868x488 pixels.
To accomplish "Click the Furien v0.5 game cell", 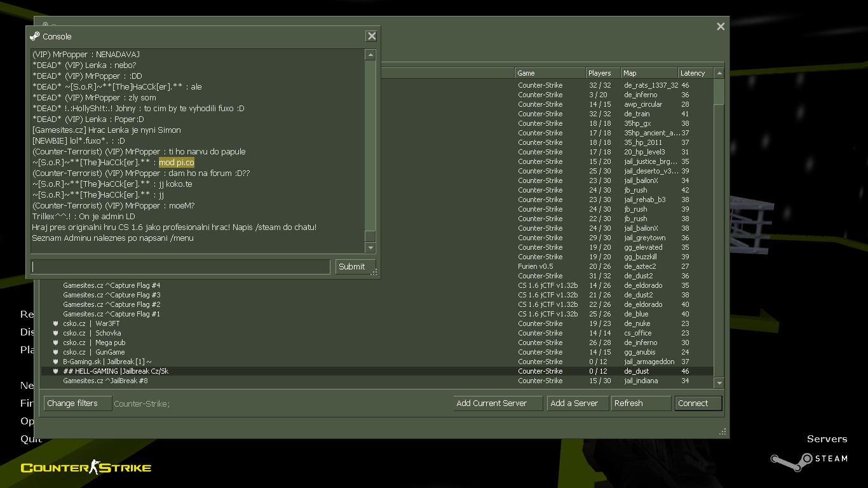I will click(x=535, y=266).
